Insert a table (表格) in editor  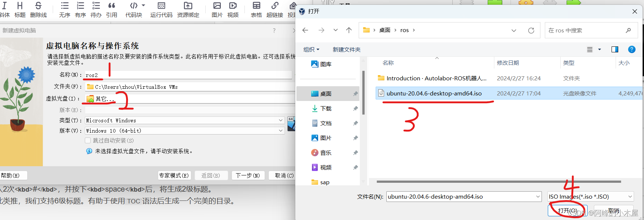[x=257, y=10]
